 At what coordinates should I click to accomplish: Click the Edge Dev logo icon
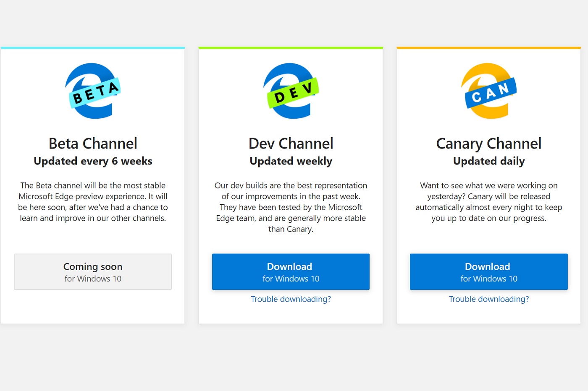point(291,91)
